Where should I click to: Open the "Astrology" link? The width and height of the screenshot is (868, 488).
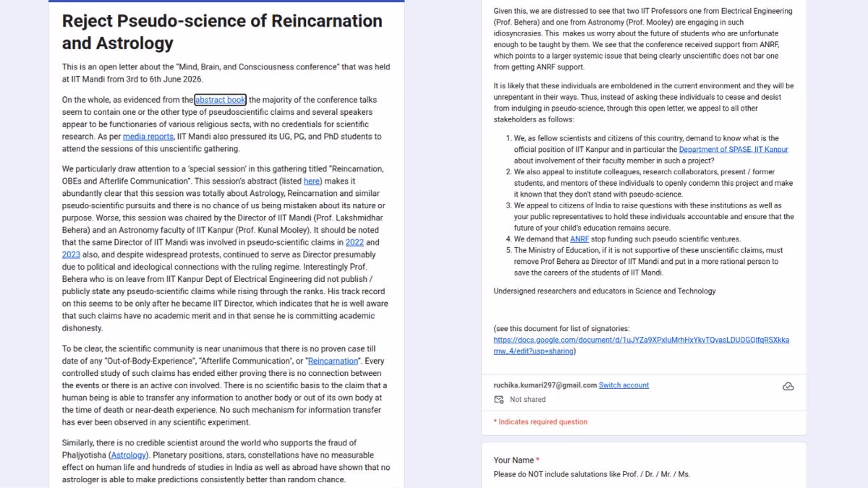[x=128, y=455]
